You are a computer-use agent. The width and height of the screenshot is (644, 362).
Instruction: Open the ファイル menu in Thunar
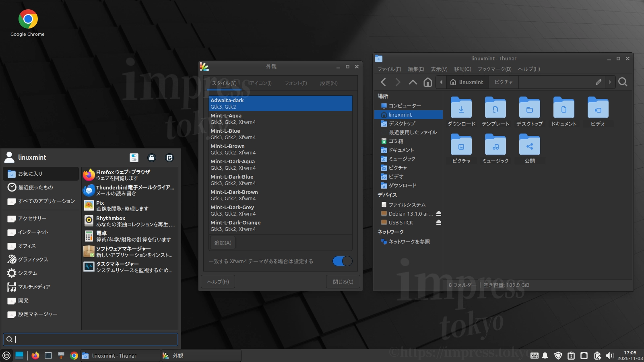point(389,69)
